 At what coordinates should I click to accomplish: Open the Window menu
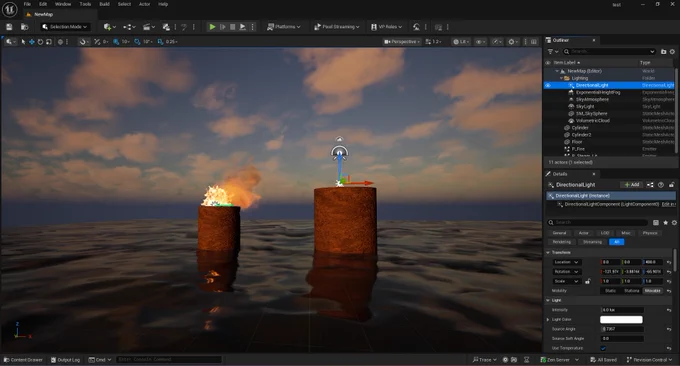(x=63, y=4)
